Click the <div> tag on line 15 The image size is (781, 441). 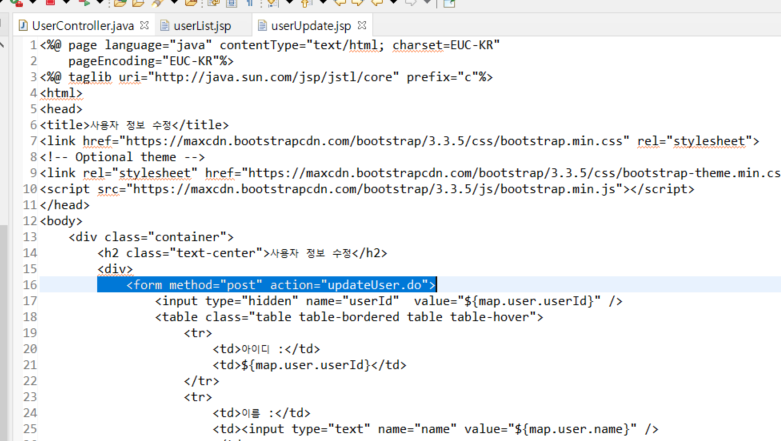[x=115, y=269]
